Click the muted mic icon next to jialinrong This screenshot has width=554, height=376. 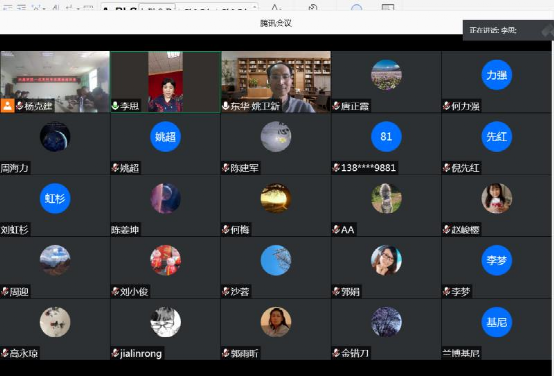(x=115, y=353)
